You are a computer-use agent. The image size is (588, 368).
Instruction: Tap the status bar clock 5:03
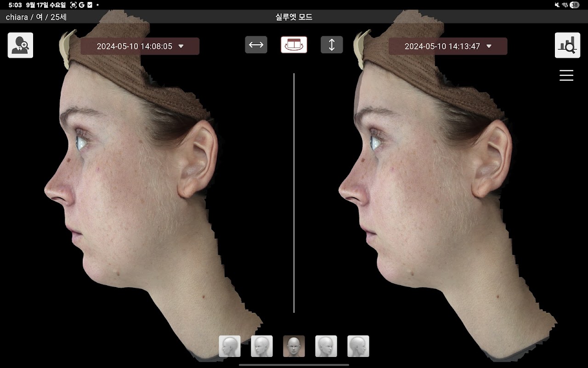(15, 5)
